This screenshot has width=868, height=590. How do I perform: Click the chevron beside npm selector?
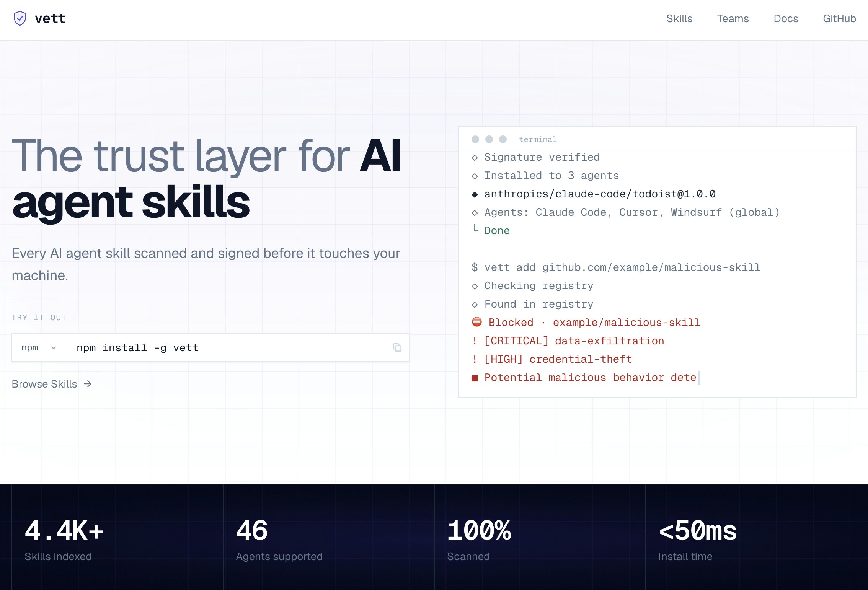pyautogui.click(x=54, y=347)
